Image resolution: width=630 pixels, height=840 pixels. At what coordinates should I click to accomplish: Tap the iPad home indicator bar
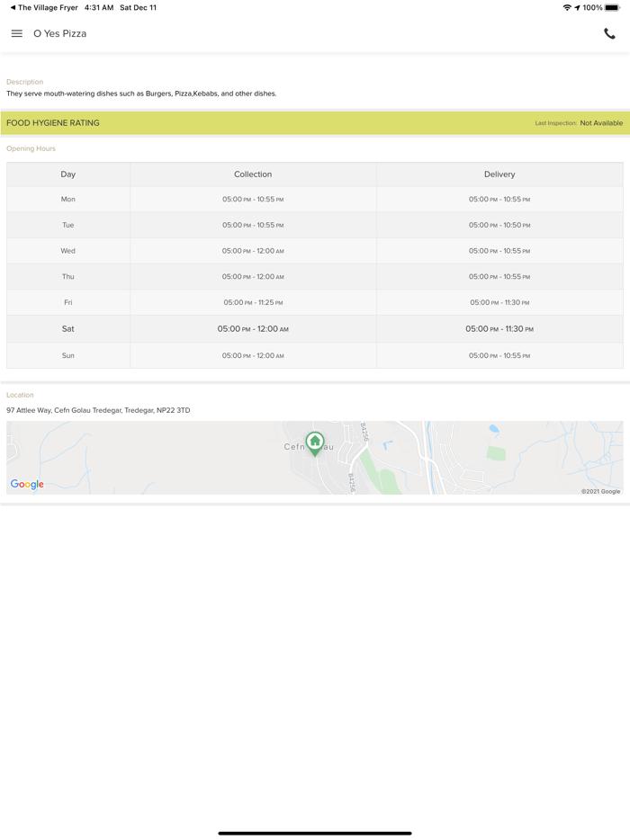coord(315,833)
